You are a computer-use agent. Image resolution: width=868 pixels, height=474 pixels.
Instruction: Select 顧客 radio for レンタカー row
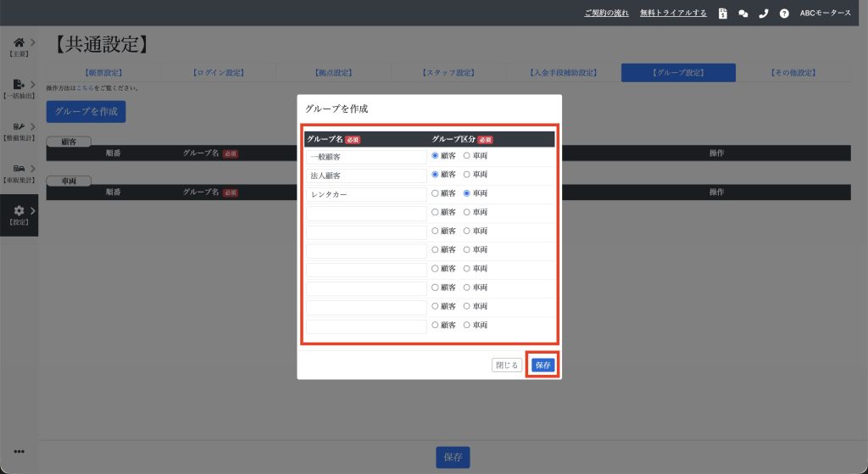[435, 193]
